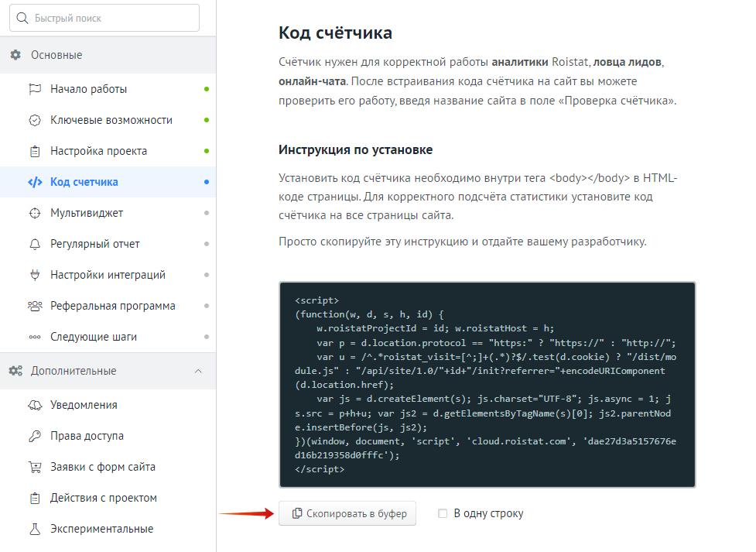The height and width of the screenshot is (552, 756).
Task: Click the code brackets icon for Код счетчика
Action: click(35, 182)
